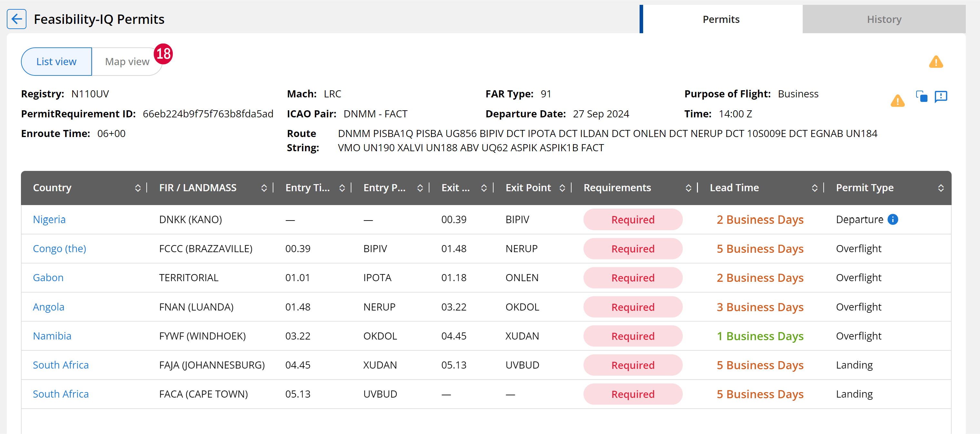The image size is (980, 434).
Task: Open the comment feedback icon
Action: point(941,97)
